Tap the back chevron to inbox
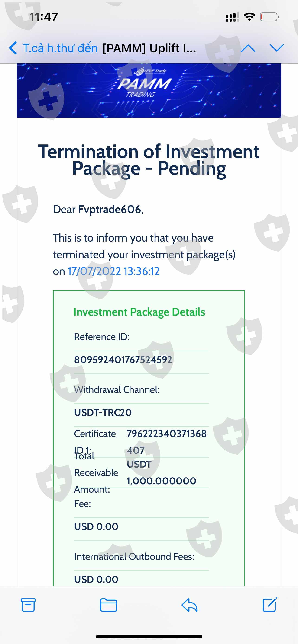 pos(13,48)
